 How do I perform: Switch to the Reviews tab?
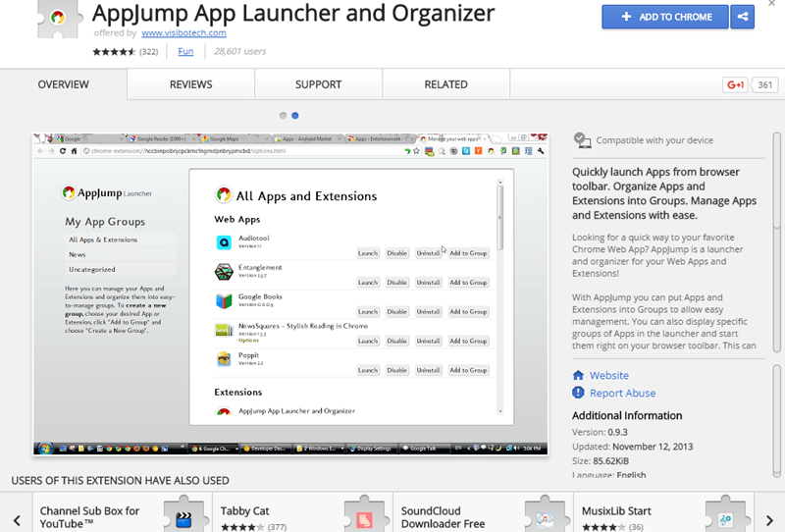coord(190,84)
